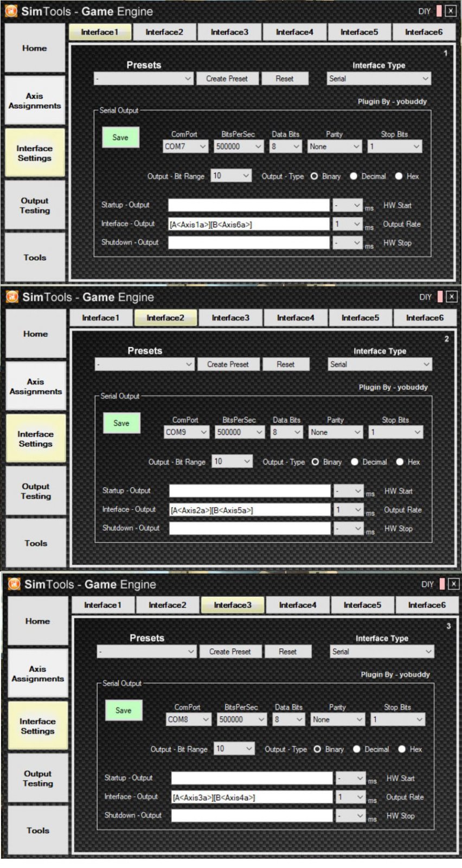
Task: Expand Interface Type dropdown in the COM8 window
Action: [x=382, y=652]
